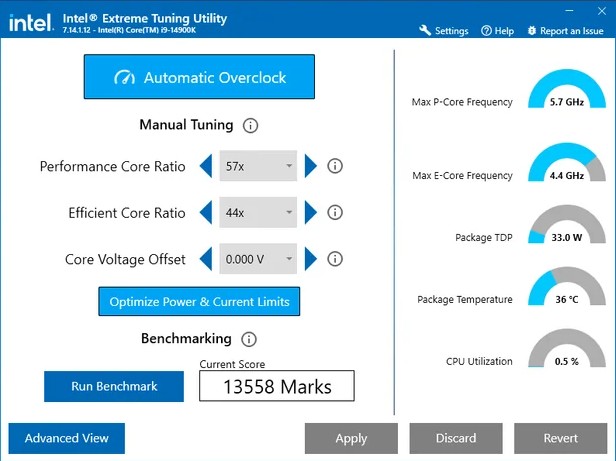The height and width of the screenshot is (461, 616).
Task: Click the version text 7.14.1.12 i9-14900K
Action: (x=129, y=30)
